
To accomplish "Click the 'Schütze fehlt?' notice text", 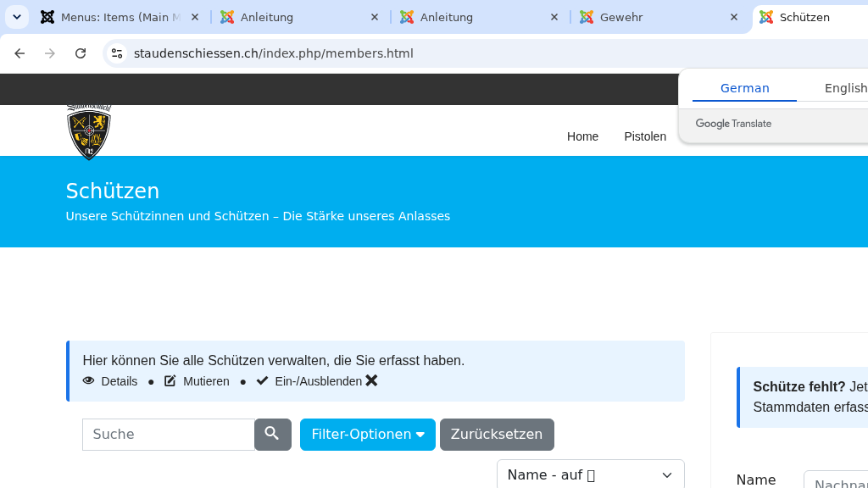I will (x=798, y=386).
